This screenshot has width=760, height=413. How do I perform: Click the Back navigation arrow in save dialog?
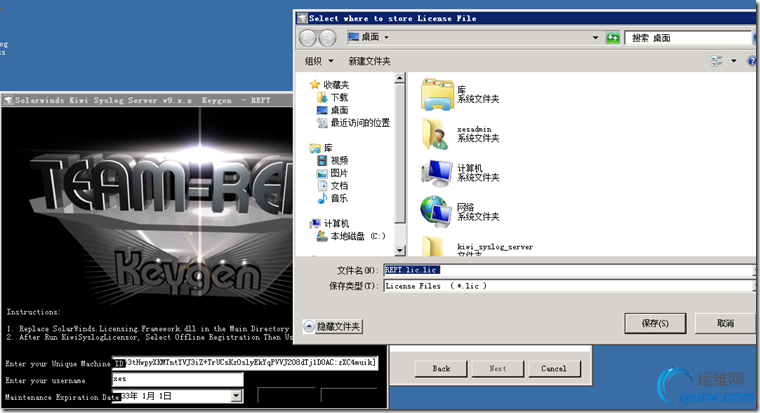[x=308, y=38]
